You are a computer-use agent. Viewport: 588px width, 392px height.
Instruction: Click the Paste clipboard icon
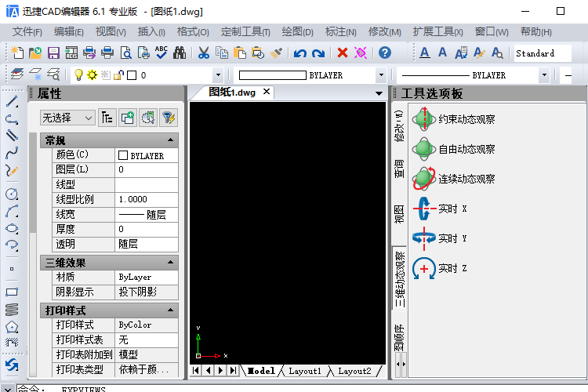[239, 53]
